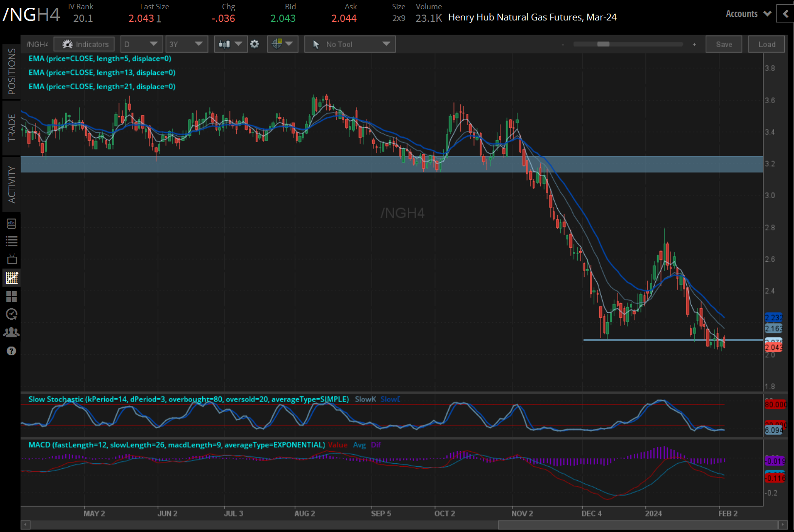This screenshot has width=794, height=532.
Task: Expand the D aggregation period dropdown
Action: point(141,44)
